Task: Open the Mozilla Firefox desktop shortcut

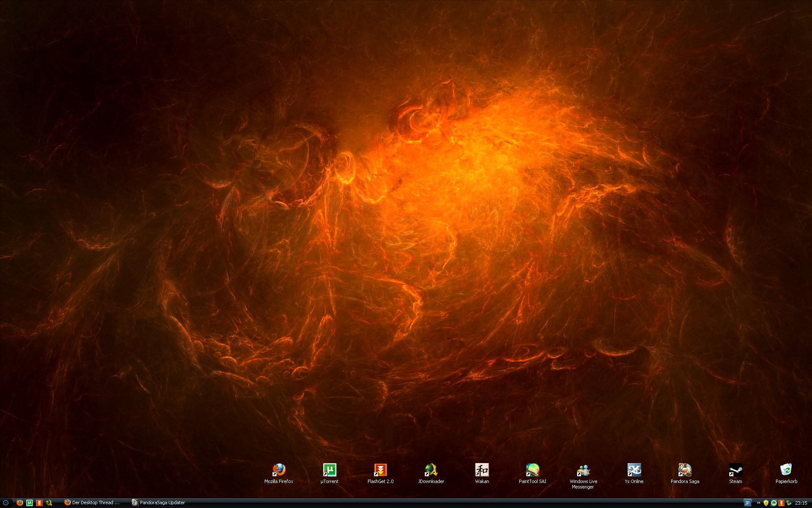Action: click(279, 470)
